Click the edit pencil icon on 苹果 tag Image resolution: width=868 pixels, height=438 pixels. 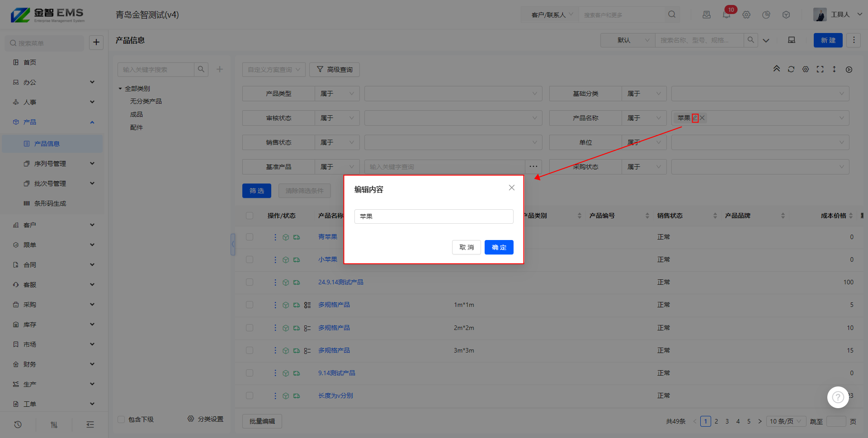695,118
